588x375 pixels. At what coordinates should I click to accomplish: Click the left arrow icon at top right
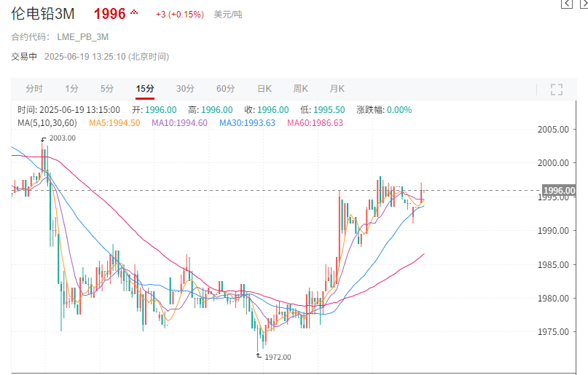(565, 4)
